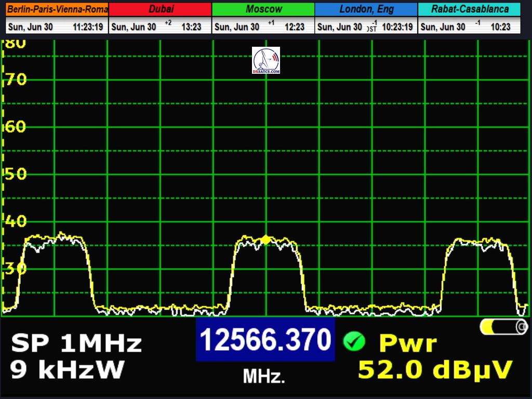Click the 70 level axis label
The height and width of the screenshot is (399, 532).
16,80
